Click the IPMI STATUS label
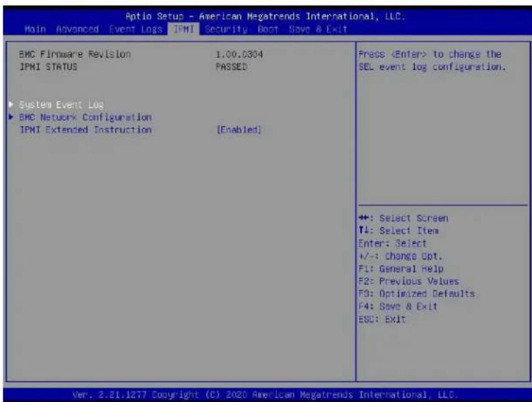532x402 pixels. (x=49, y=67)
